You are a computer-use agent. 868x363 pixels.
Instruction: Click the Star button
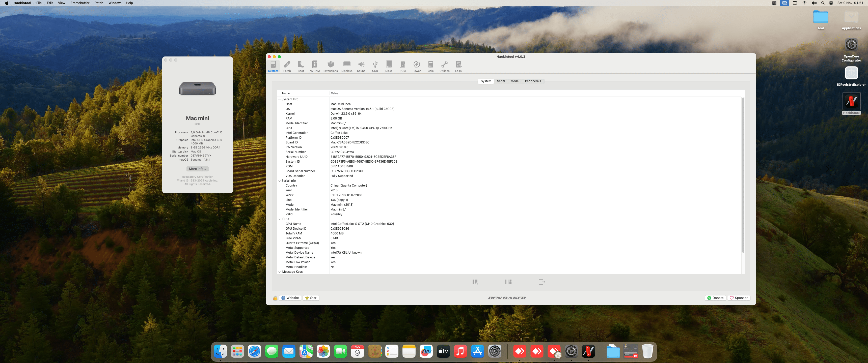(311, 298)
